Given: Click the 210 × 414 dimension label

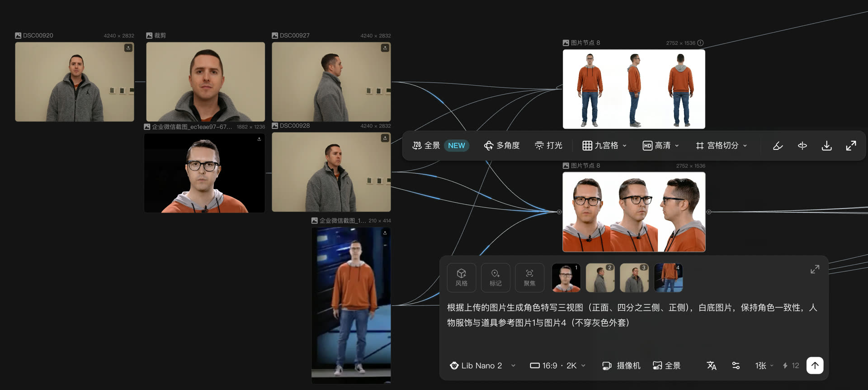Looking at the screenshot, I should pos(380,221).
